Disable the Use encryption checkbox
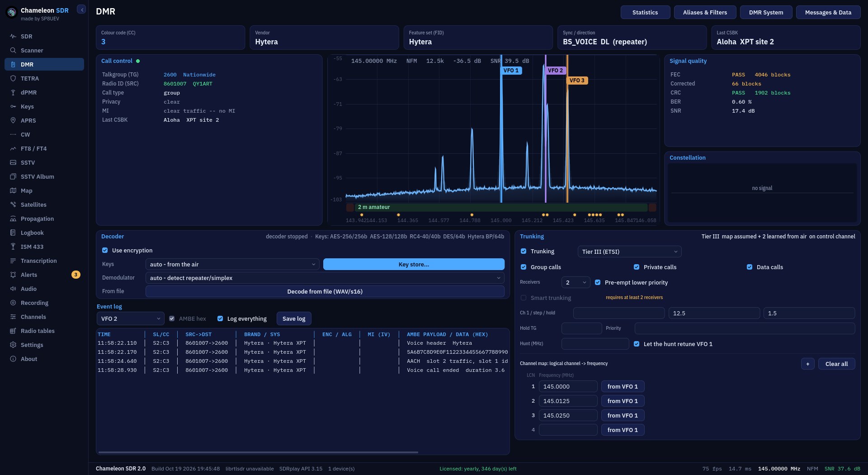This screenshot has height=475, width=868. (x=105, y=250)
